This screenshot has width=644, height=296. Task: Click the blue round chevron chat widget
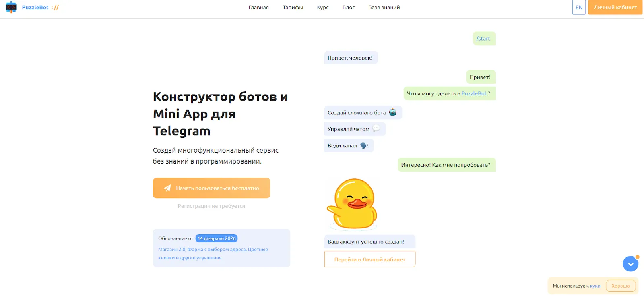630,264
